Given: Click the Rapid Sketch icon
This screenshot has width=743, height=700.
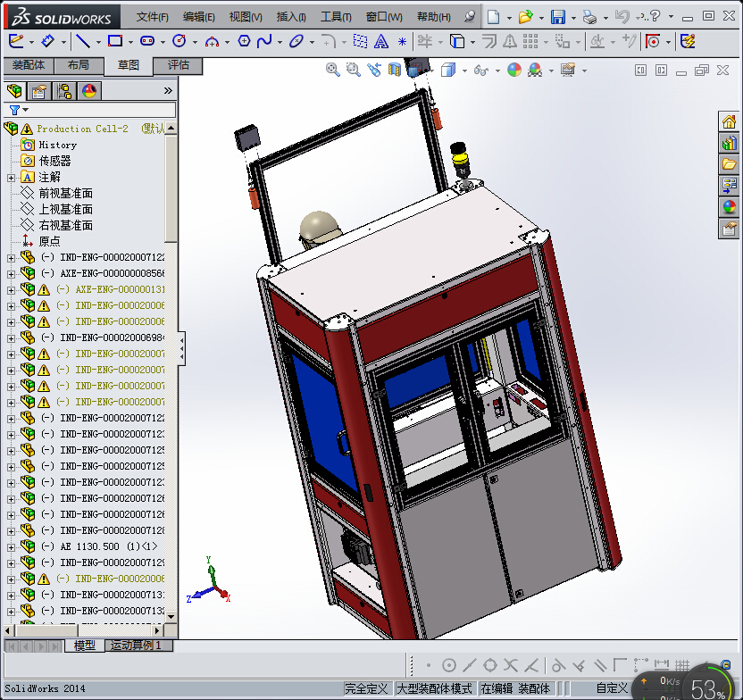Looking at the screenshot, I should point(688,41).
